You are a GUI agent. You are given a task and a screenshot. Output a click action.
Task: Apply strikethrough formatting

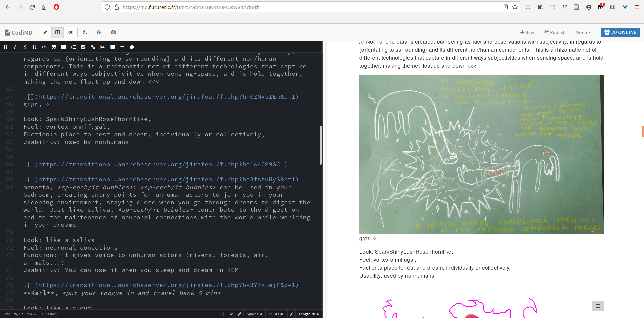(x=25, y=47)
